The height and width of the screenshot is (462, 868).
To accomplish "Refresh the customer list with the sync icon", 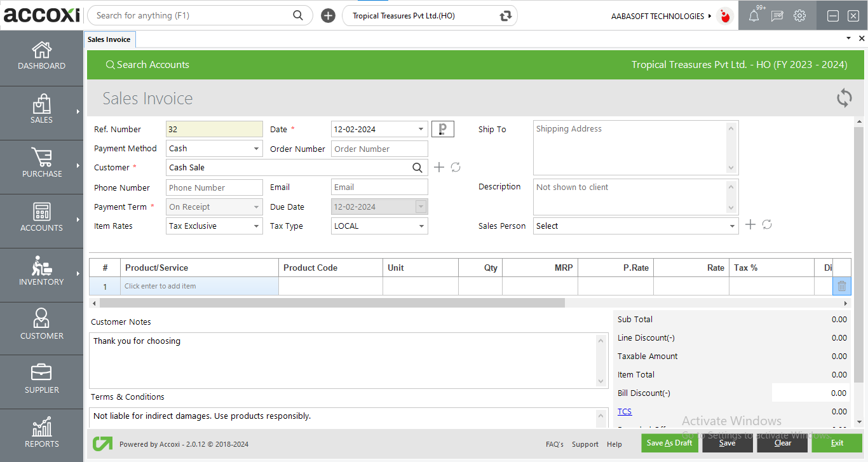I will (x=455, y=167).
